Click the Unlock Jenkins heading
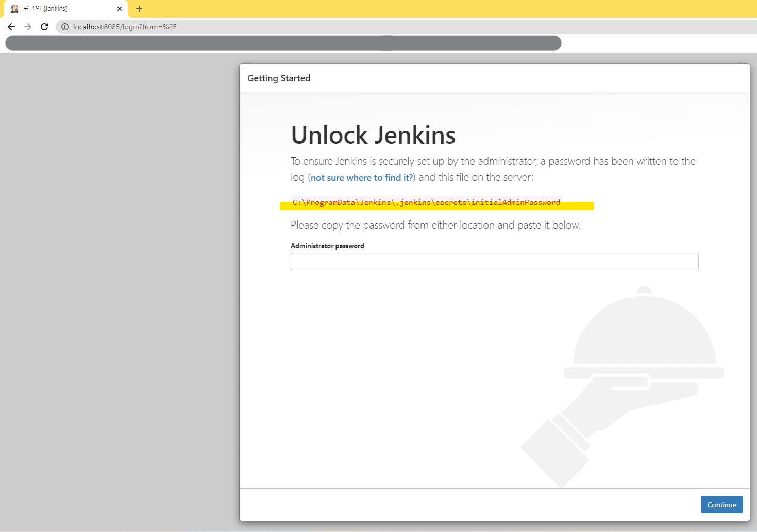Image resolution: width=757 pixels, height=532 pixels. click(x=373, y=135)
